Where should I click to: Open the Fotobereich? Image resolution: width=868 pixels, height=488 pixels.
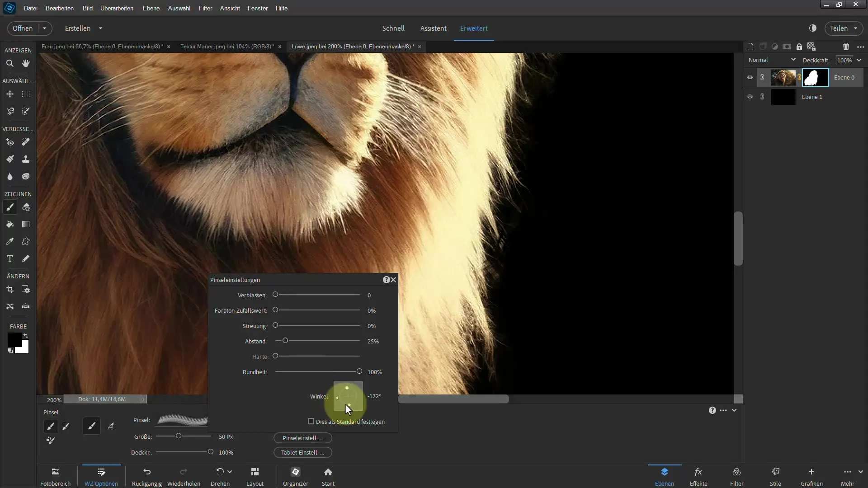click(56, 477)
